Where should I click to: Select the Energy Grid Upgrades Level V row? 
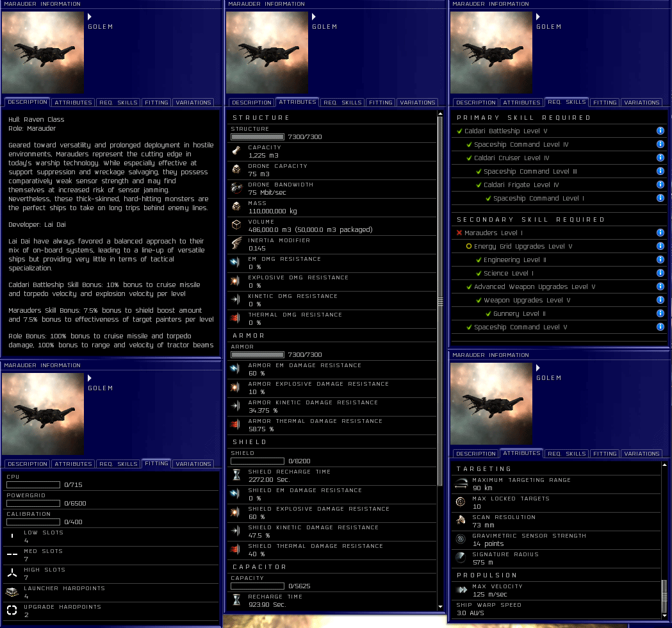(x=559, y=246)
